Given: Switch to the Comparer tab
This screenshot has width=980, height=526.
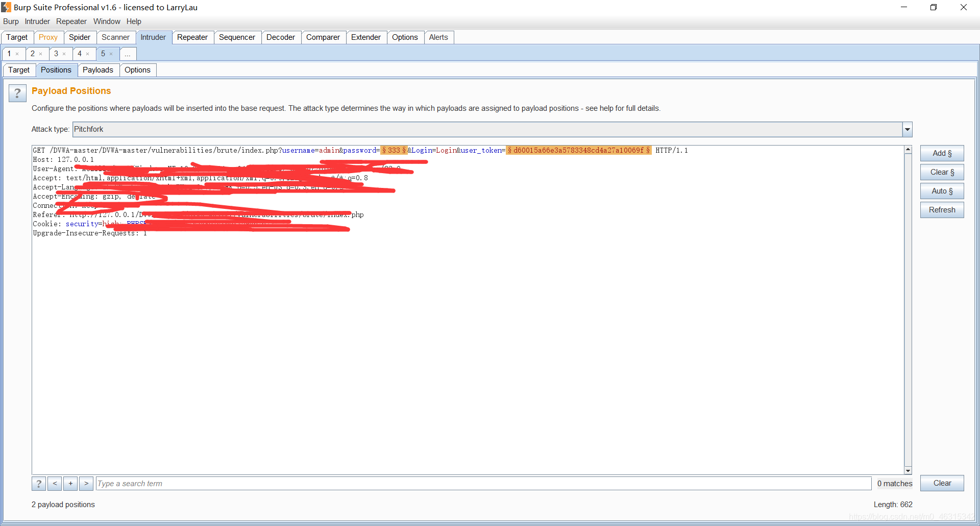Looking at the screenshot, I should click(323, 37).
